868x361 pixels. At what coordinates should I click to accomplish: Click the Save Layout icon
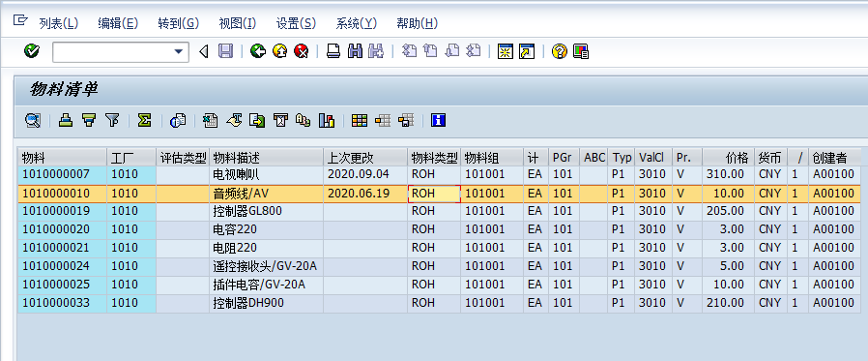pos(406,120)
